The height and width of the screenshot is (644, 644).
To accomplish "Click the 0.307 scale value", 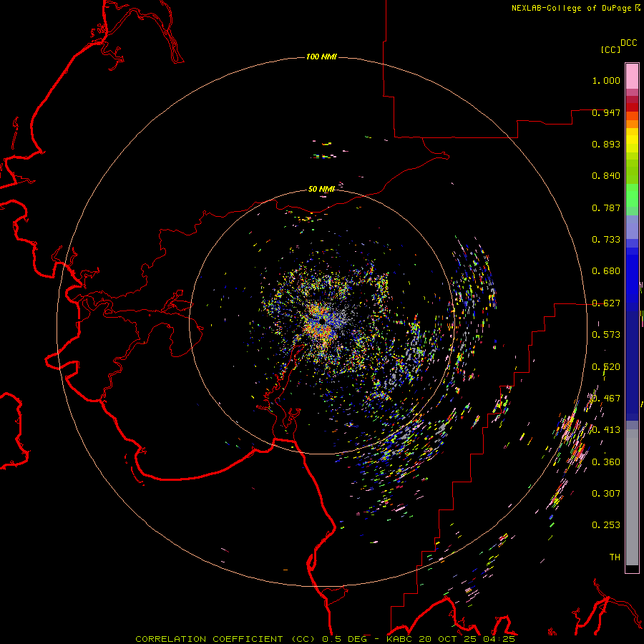I will [x=606, y=494].
